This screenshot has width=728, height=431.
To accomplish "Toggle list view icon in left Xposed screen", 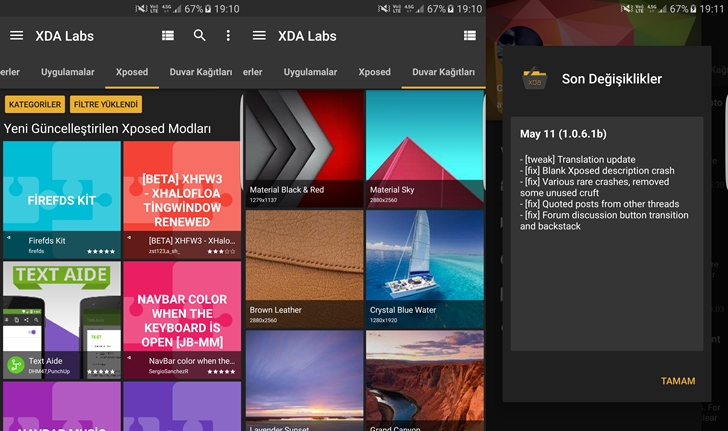I will pyautogui.click(x=168, y=36).
